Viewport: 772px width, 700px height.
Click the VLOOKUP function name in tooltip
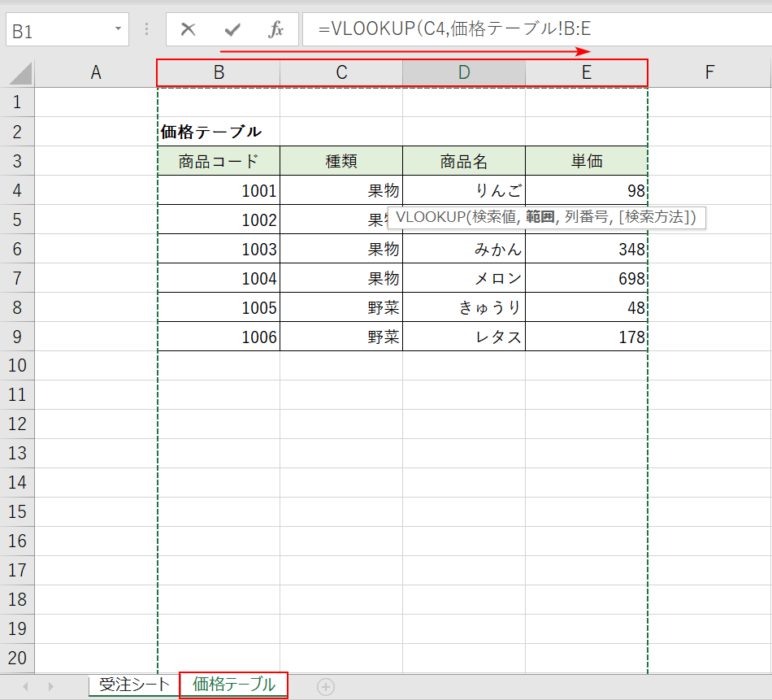click(431, 217)
